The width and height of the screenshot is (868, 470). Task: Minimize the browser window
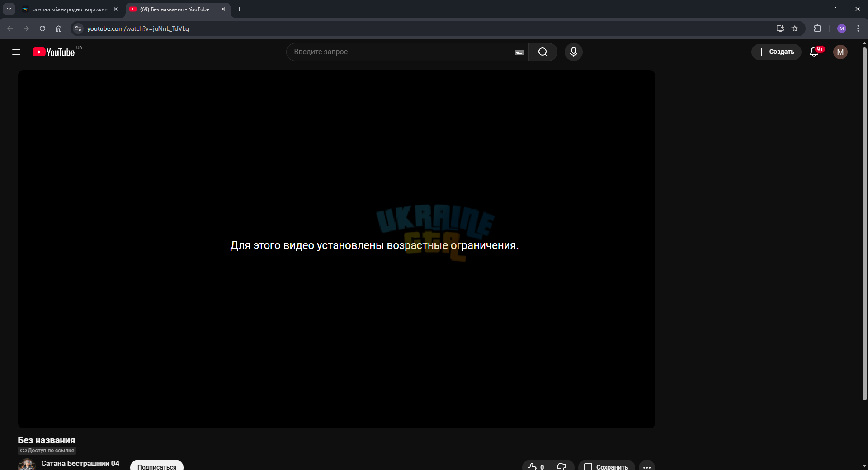click(x=816, y=9)
